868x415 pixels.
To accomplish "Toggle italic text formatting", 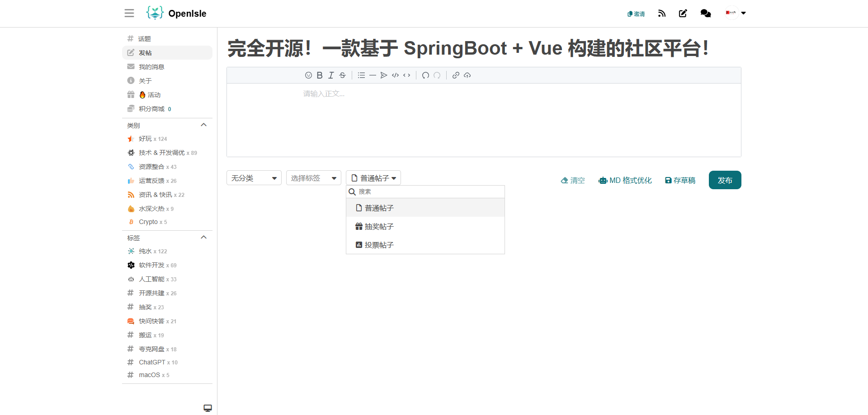I will [x=331, y=75].
